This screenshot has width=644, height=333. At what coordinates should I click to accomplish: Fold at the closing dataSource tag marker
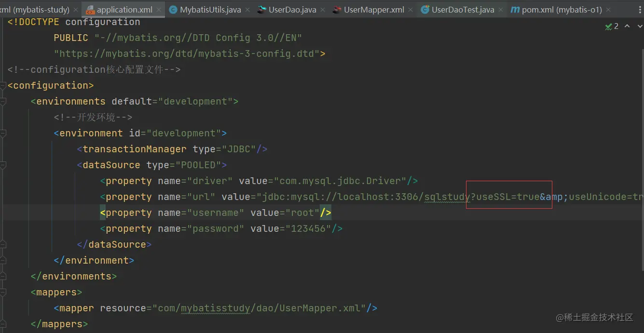(x=3, y=244)
